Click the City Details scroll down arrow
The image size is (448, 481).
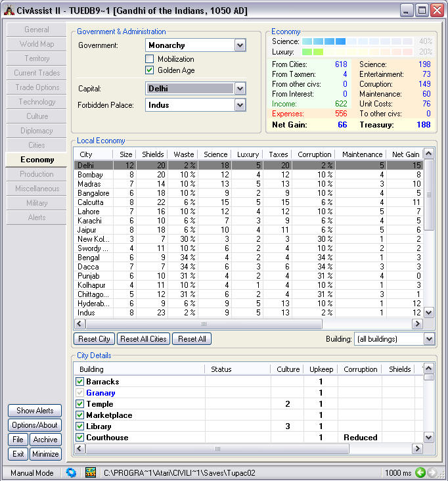[429, 437]
